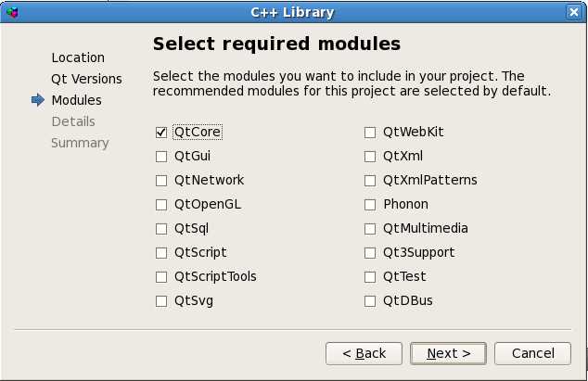Enable the QtXml checkbox
The height and width of the screenshot is (381, 588).
370,157
